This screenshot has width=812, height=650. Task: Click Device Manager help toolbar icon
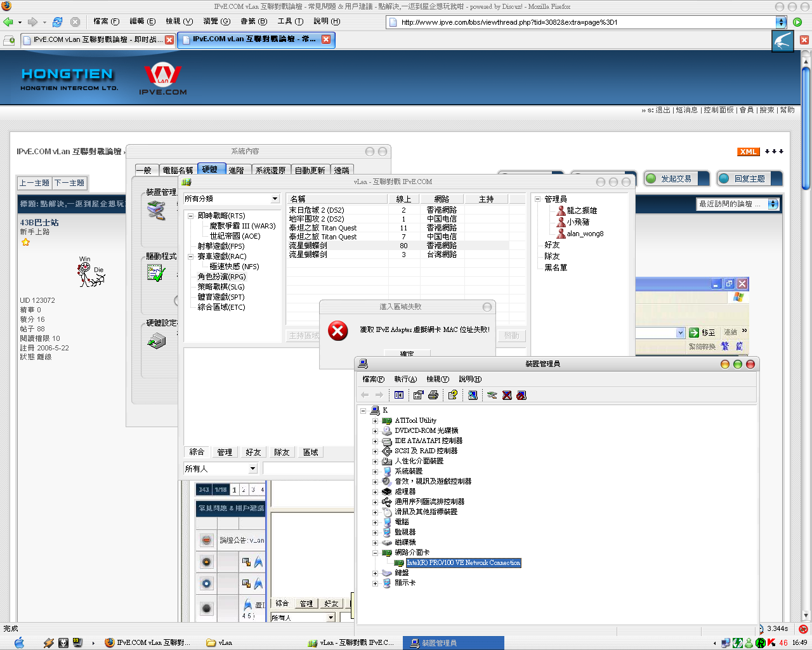453,395
